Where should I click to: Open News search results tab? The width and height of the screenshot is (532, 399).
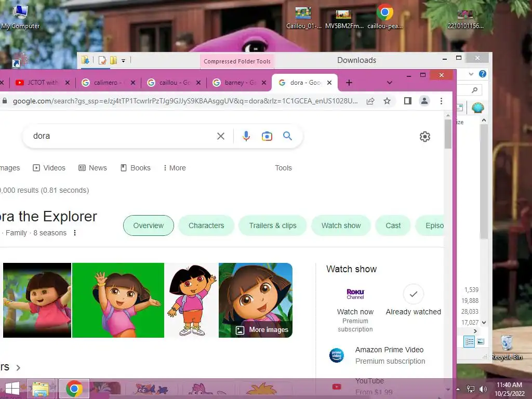tap(92, 168)
